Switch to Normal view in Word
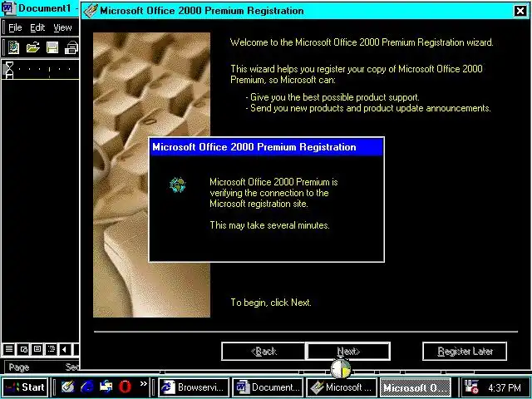This screenshot has width=532, height=399. tap(9, 349)
